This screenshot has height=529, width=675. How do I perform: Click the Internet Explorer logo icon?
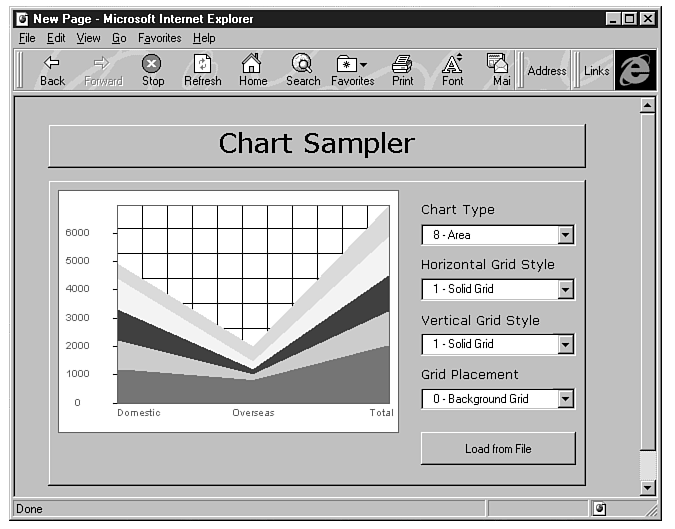(635, 70)
